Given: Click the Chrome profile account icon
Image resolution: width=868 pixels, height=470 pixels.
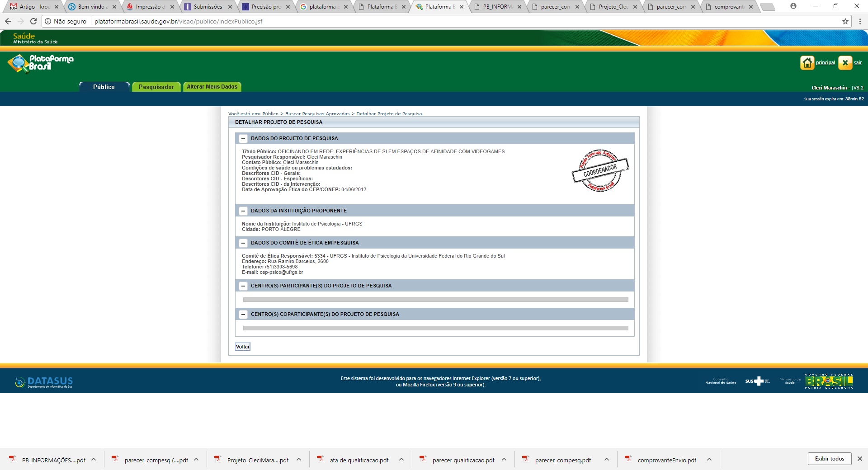Looking at the screenshot, I should 793,6.
